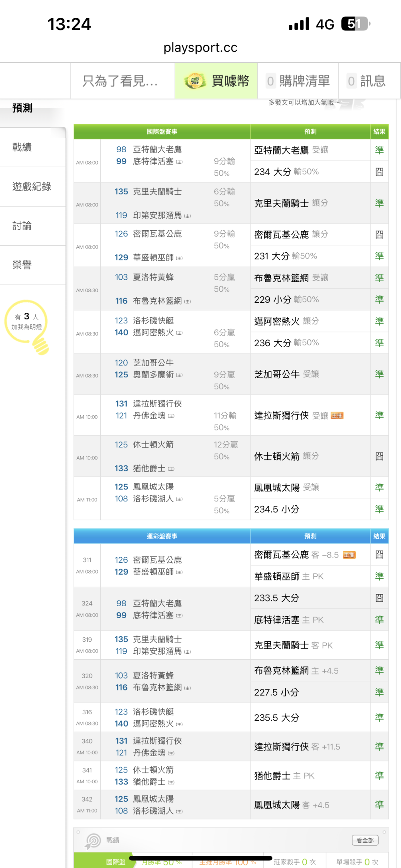Tap the 主推 badge beside 密爾瓦基公鹿 客 -8.5

pos(349,555)
